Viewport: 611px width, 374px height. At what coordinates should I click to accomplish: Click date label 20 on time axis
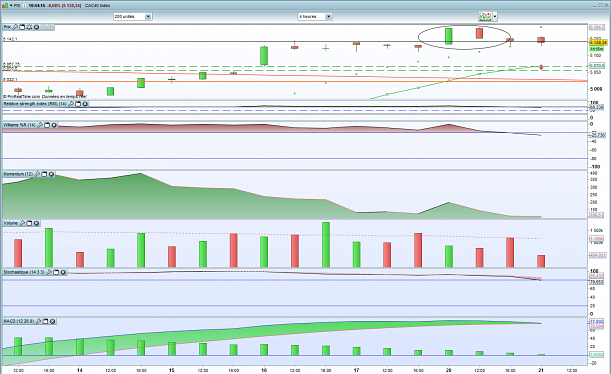click(449, 370)
